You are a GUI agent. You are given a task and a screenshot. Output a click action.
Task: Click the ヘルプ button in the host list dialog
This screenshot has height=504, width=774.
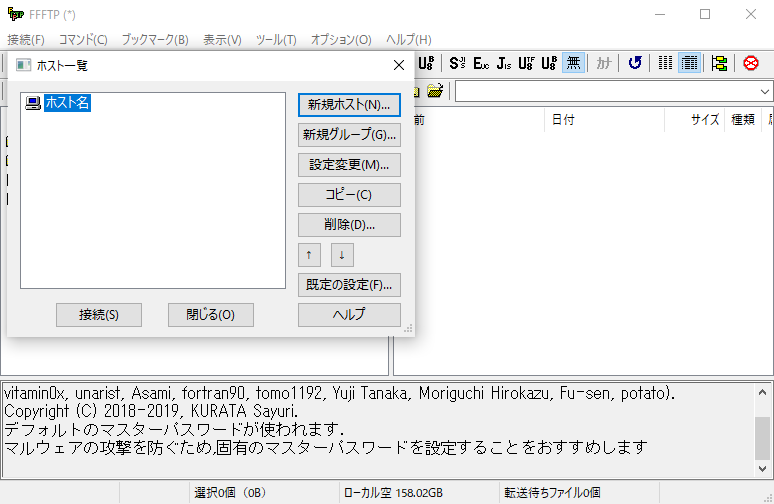click(349, 315)
